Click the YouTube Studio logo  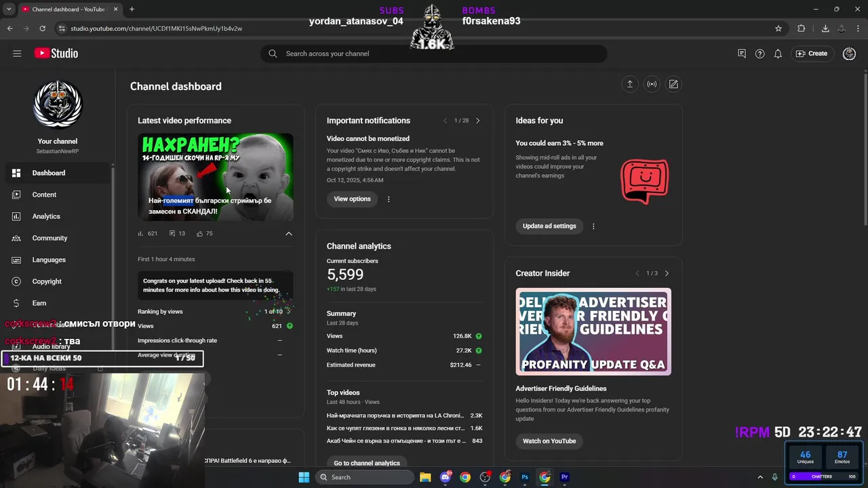pos(56,54)
